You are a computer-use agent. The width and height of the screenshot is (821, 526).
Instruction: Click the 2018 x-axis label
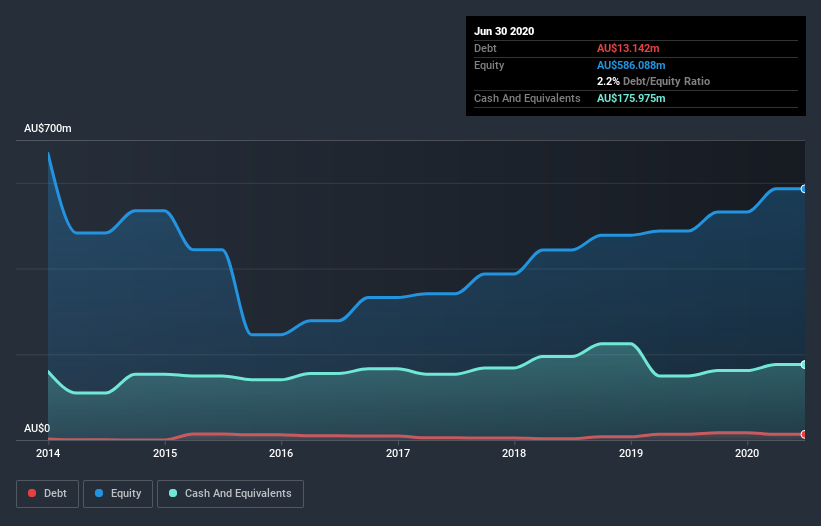click(x=514, y=453)
